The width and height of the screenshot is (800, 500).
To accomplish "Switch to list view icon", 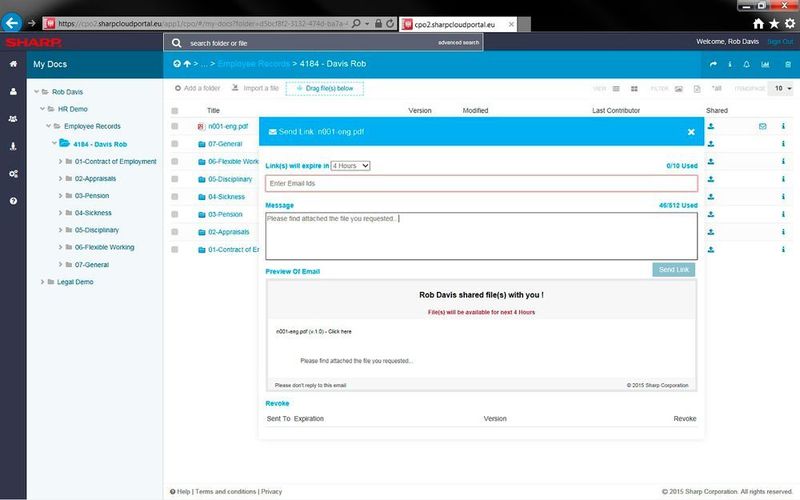I will 616,89.
